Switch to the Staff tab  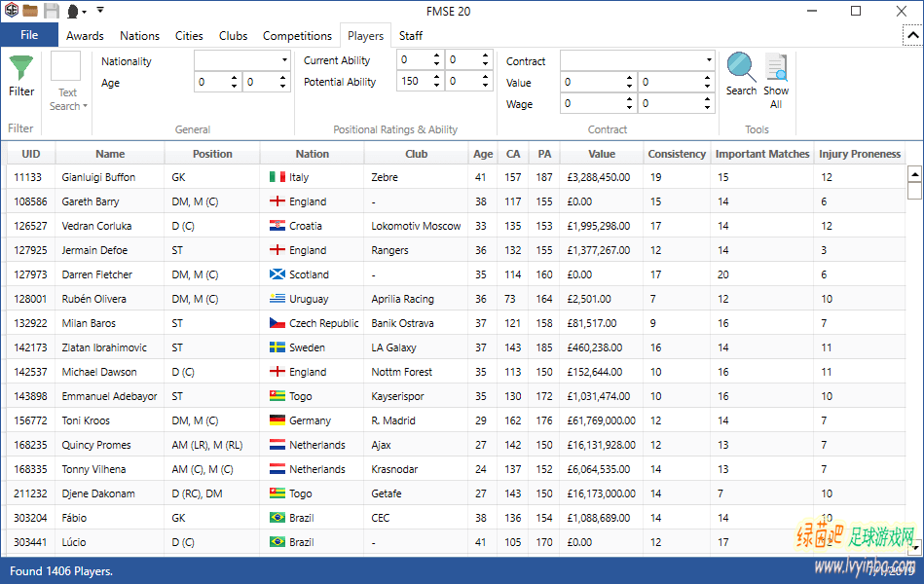click(x=411, y=36)
